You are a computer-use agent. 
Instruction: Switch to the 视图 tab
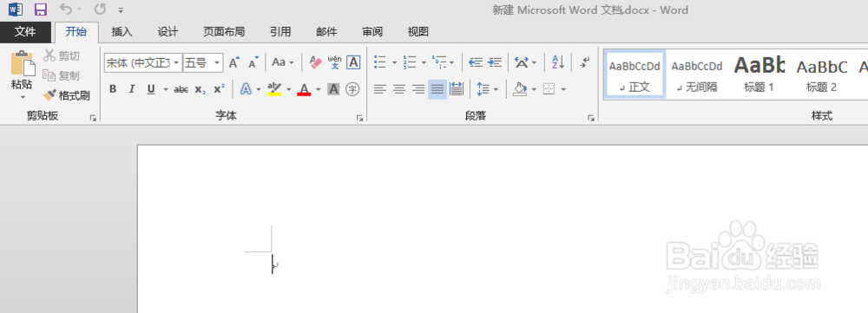point(418,32)
